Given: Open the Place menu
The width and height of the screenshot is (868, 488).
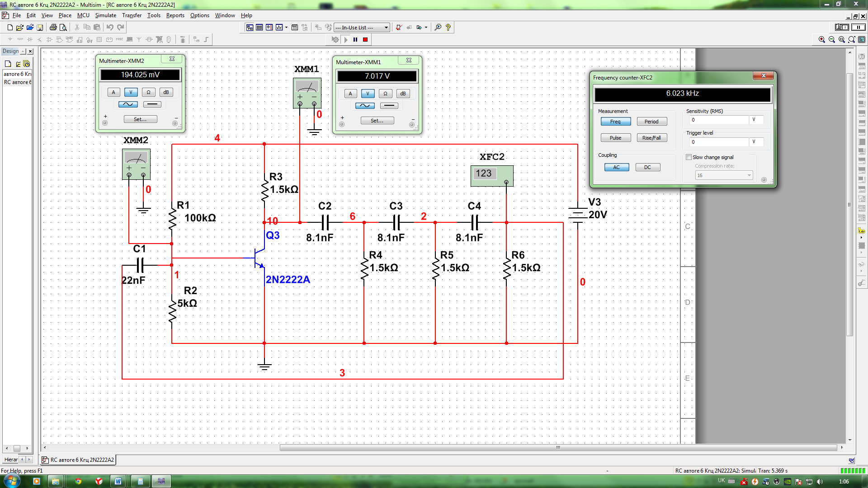Looking at the screenshot, I should (x=65, y=15).
